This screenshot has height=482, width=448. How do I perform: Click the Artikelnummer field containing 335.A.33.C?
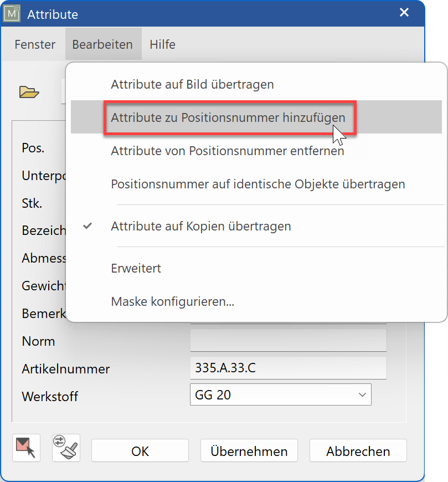(288, 368)
